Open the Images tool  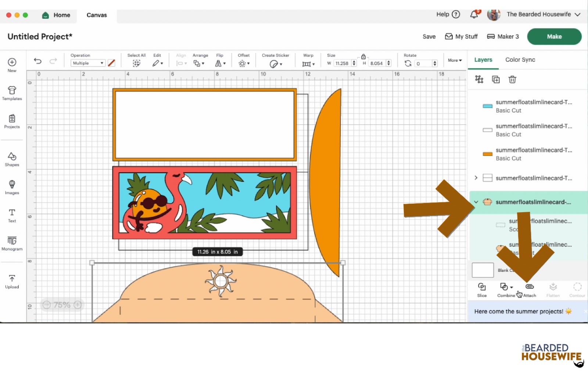point(12,187)
